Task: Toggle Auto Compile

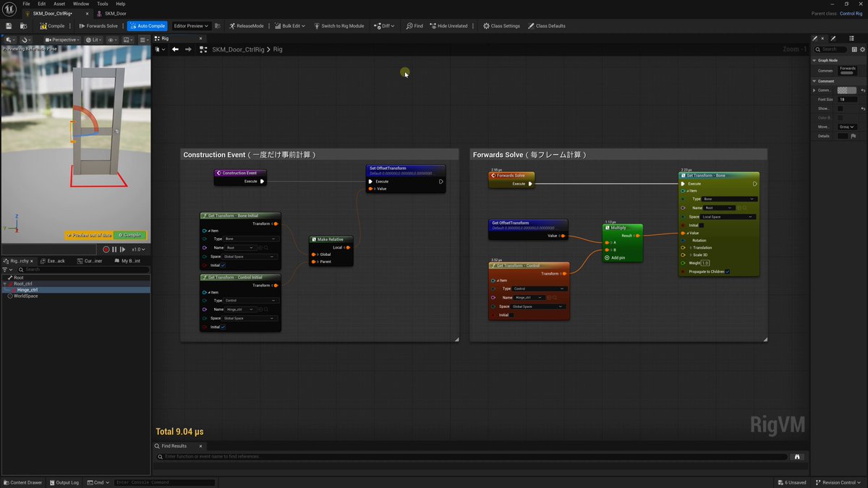Action: tap(148, 26)
